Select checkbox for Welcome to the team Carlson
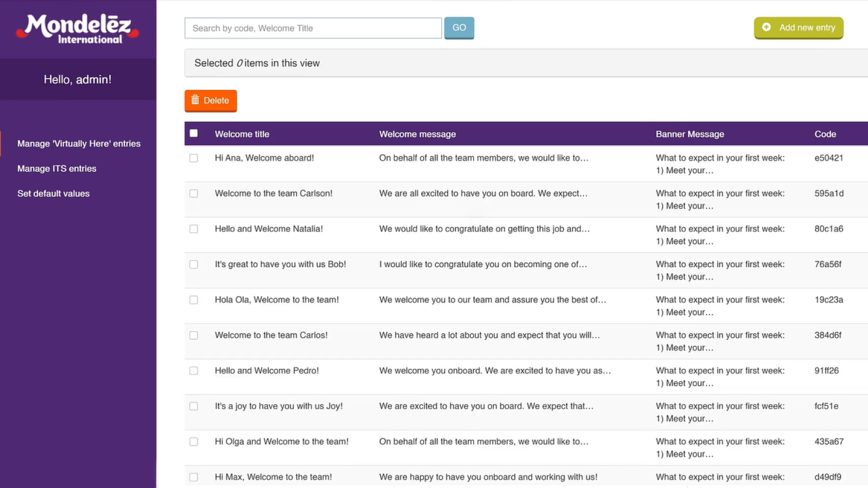 194,194
